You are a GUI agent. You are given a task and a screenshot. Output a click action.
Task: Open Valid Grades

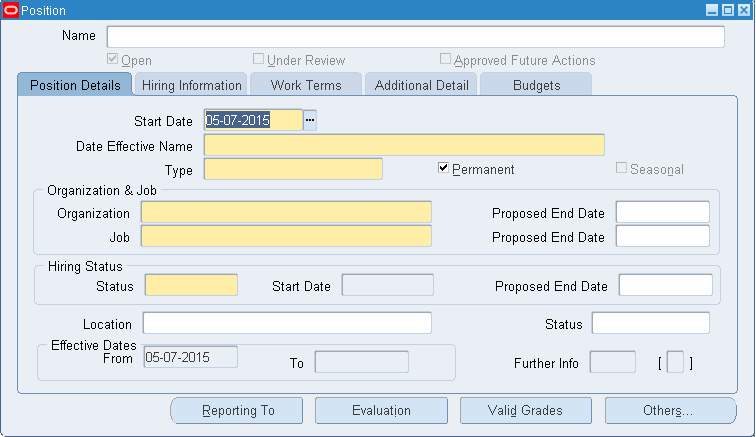pyautogui.click(x=525, y=410)
